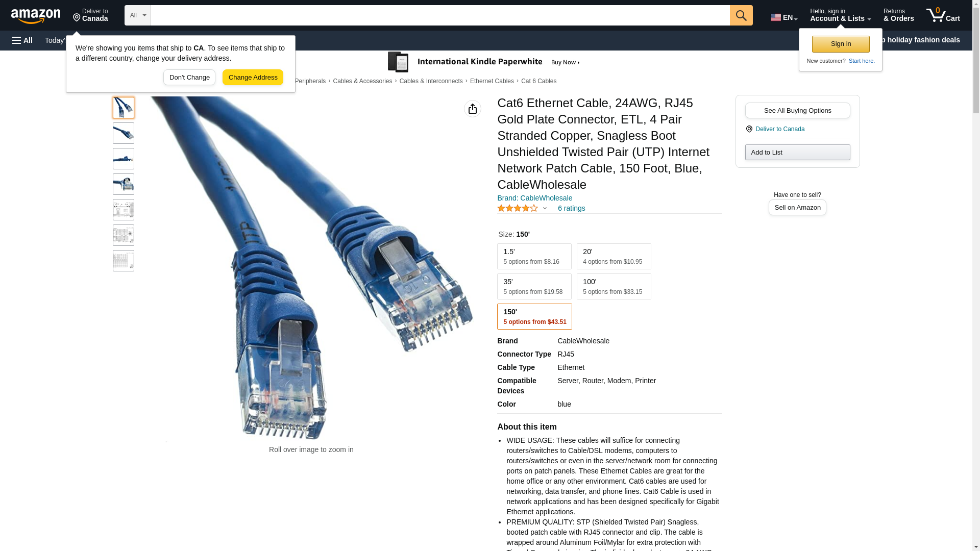Expand the rating breakdown chevron
The height and width of the screenshot is (551, 980).
pyautogui.click(x=545, y=208)
